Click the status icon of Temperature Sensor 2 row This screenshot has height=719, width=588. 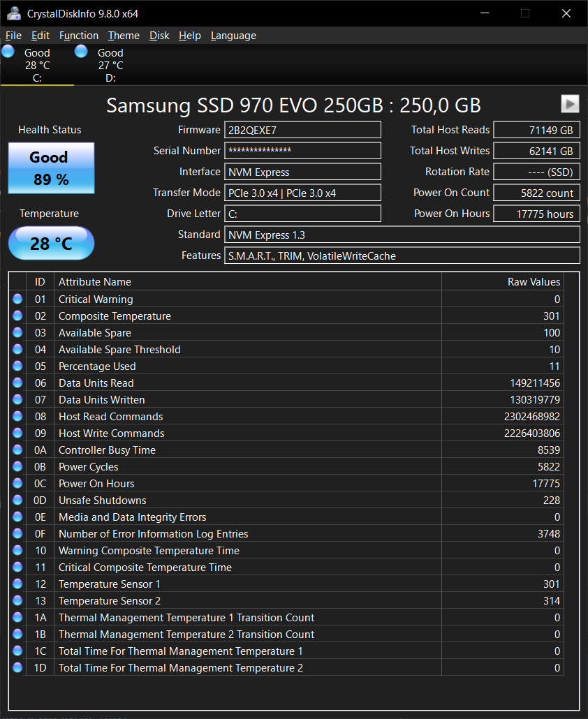pyautogui.click(x=17, y=600)
